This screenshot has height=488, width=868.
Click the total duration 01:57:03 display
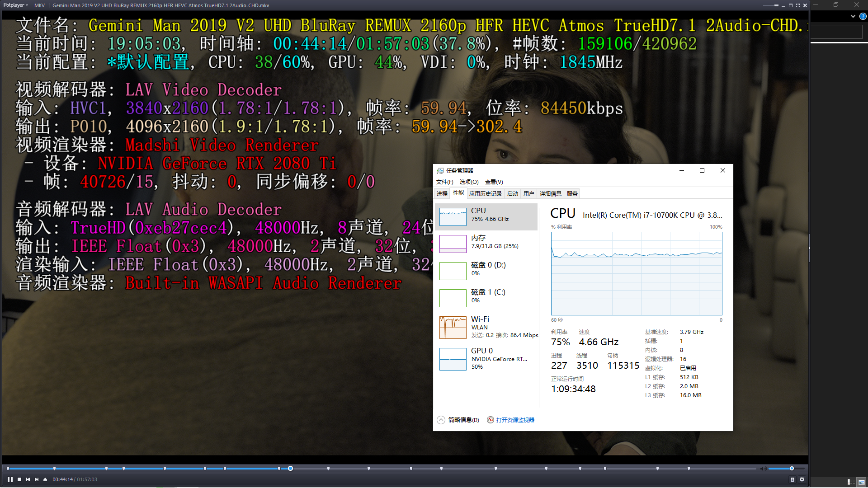coord(87,480)
